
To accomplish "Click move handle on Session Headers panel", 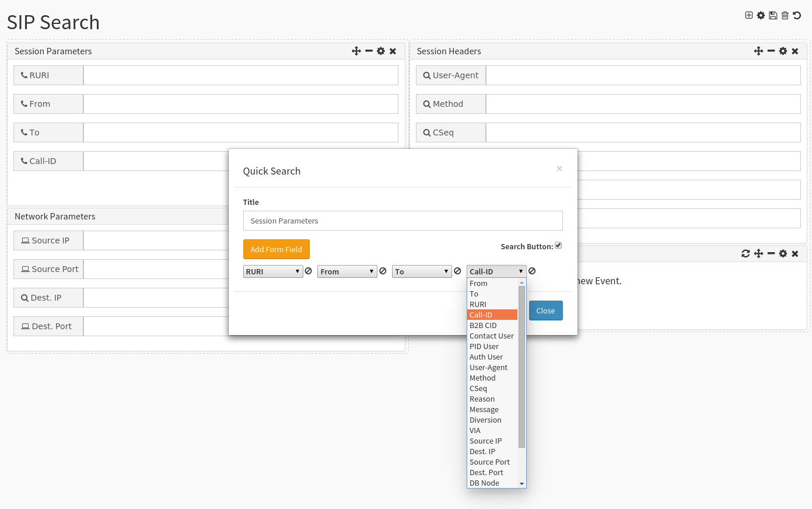I will point(758,51).
